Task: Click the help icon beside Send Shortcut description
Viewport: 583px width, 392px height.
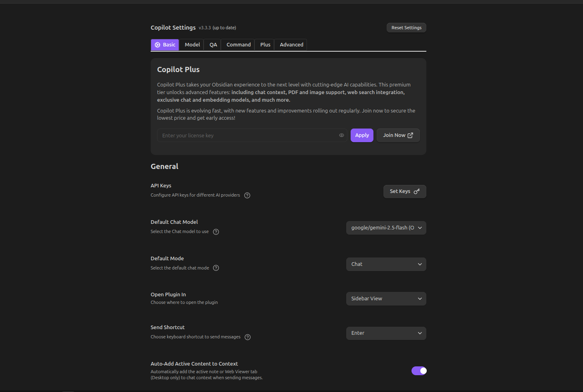Action: coord(248,337)
